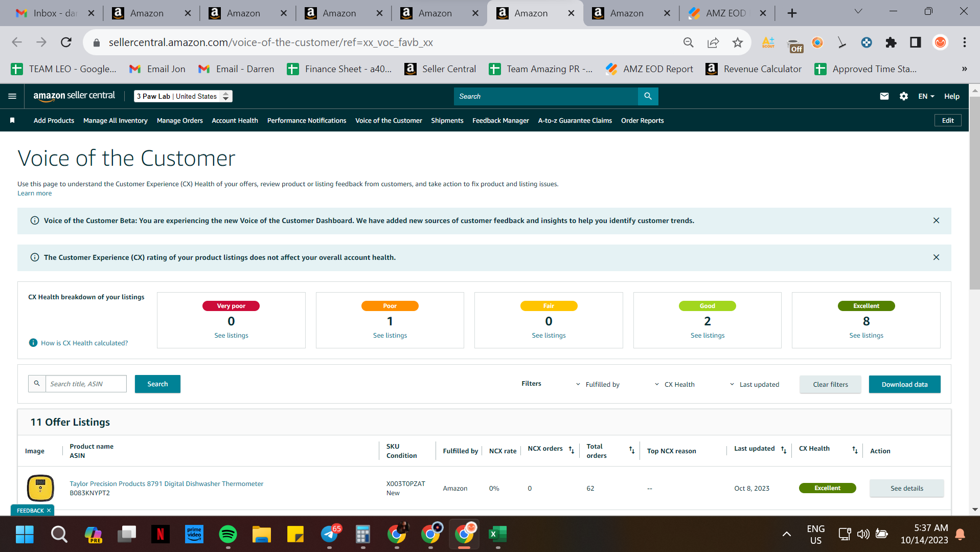Click the Edit button in nav bar
The height and width of the screenshot is (552, 980).
tap(948, 120)
